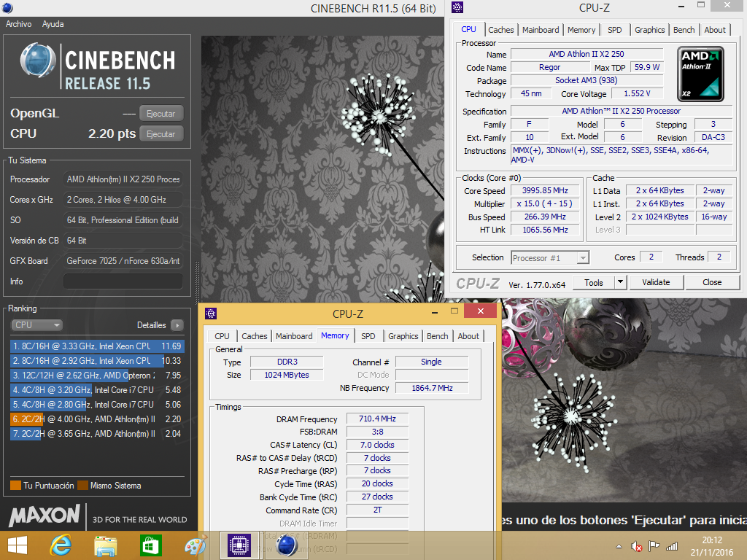Image resolution: width=747 pixels, height=560 pixels.
Task: Select ranking row 4C/8H @ 3.20 GHz
Action: 97,390
